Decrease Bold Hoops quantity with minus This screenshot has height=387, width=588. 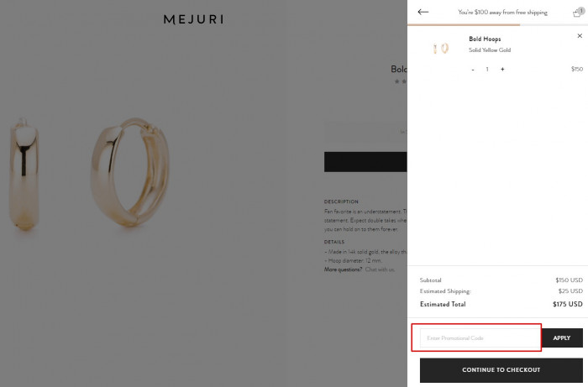473,69
